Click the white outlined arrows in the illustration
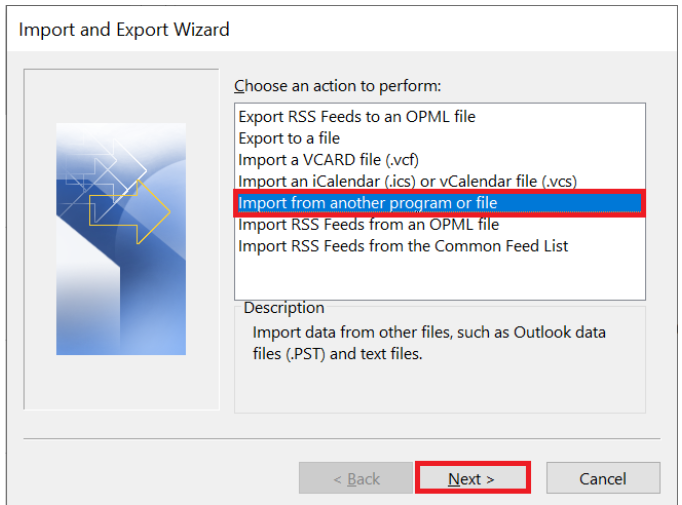 112,170
